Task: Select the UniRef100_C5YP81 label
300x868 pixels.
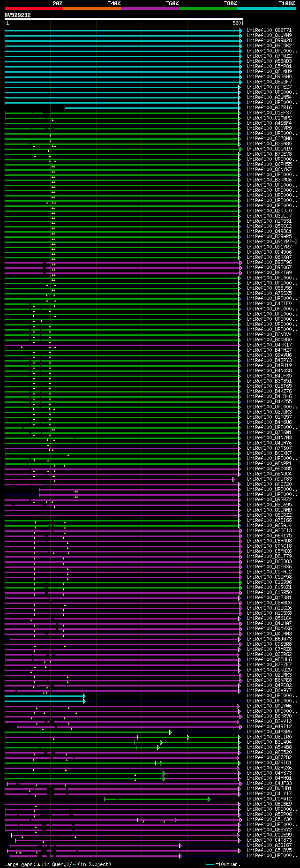Action: [269, 66]
